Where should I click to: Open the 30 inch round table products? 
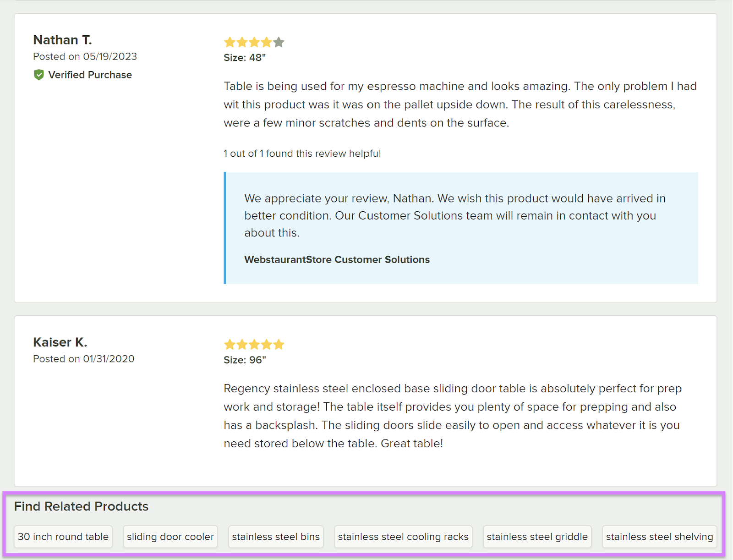pyautogui.click(x=63, y=537)
